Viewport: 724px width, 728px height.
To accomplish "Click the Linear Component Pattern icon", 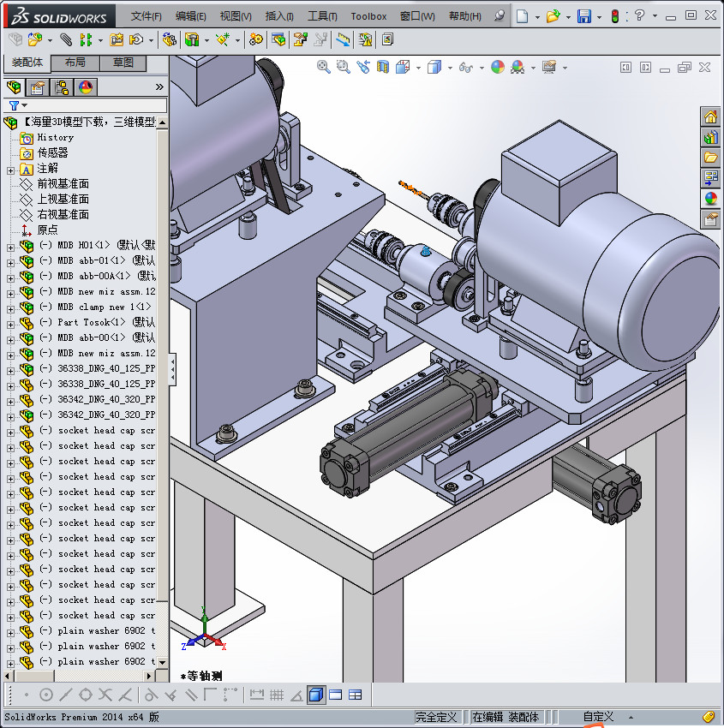I will click(86, 40).
